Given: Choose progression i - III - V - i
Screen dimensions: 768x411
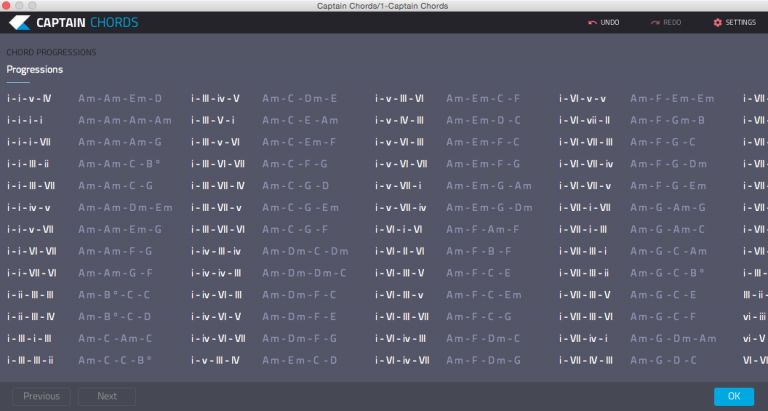Looking at the screenshot, I should (213, 121).
